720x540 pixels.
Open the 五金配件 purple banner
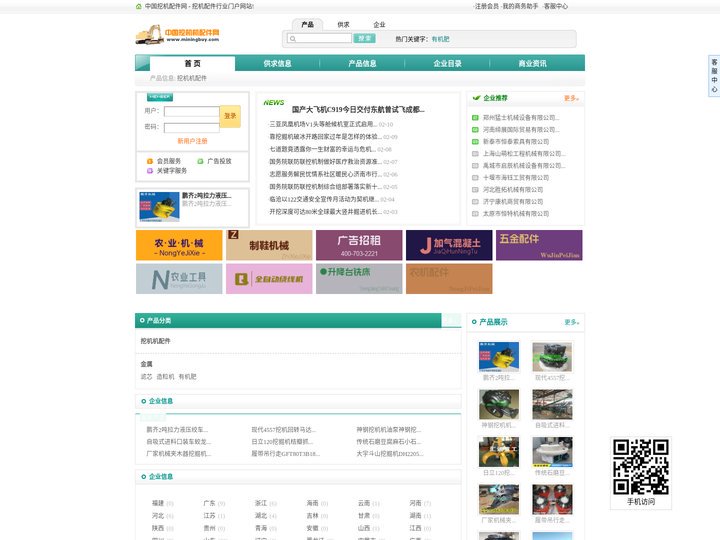[x=539, y=245]
